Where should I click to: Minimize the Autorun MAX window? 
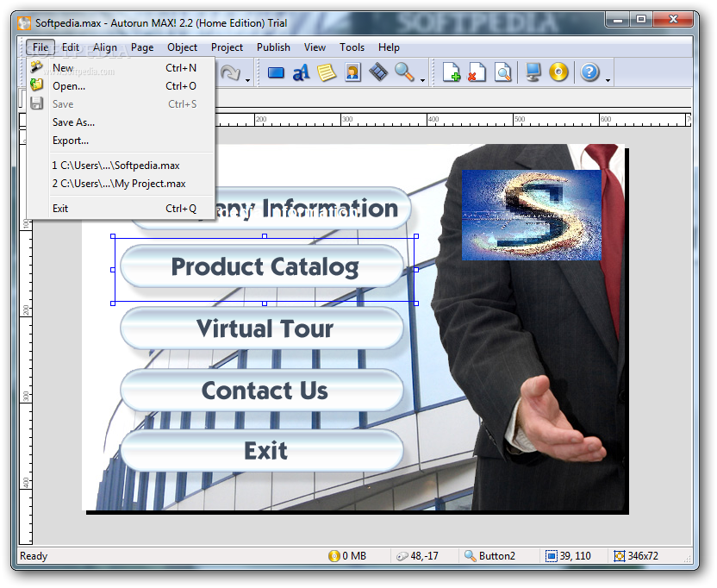tap(617, 20)
